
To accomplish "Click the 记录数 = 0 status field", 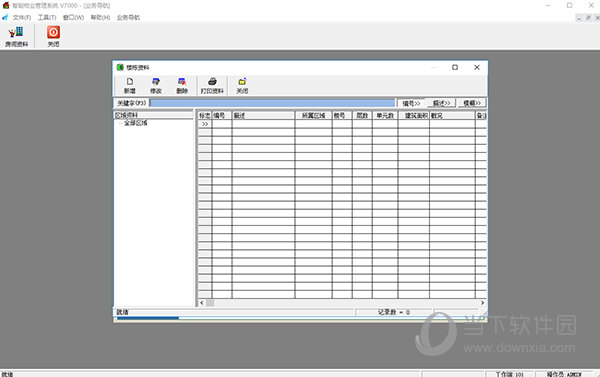I will click(x=394, y=312).
